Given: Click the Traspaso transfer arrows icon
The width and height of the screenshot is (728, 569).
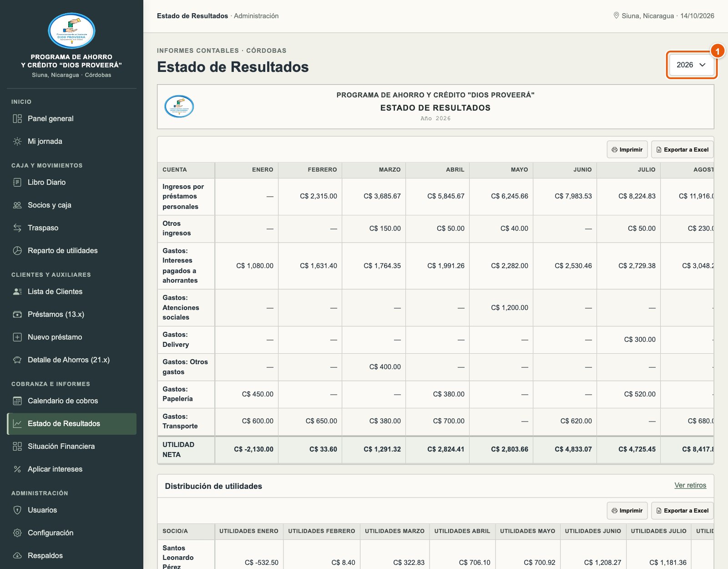Looking at the screenshot, I should (17, 228).
